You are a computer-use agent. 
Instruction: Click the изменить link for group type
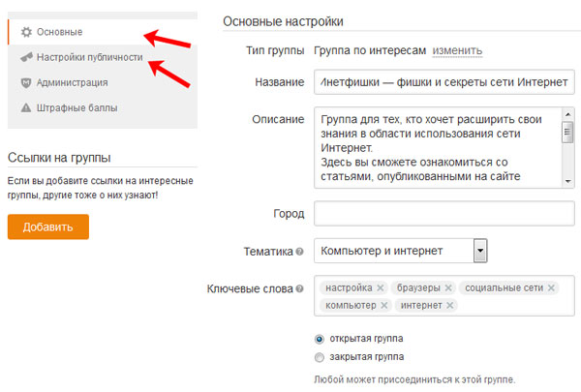click(x=457, y=50)
